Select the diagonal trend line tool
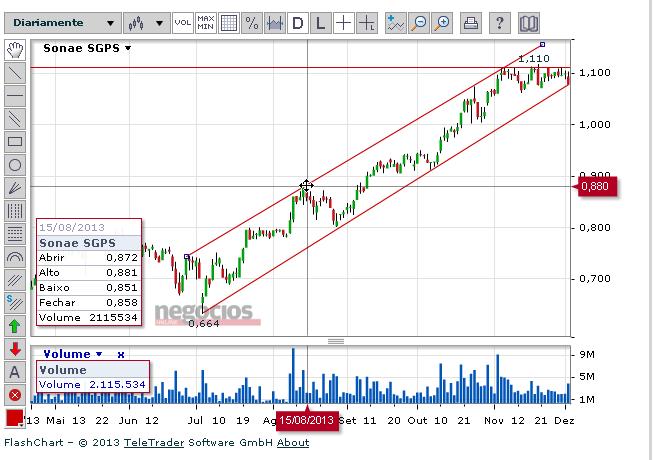 click(15, 73)
